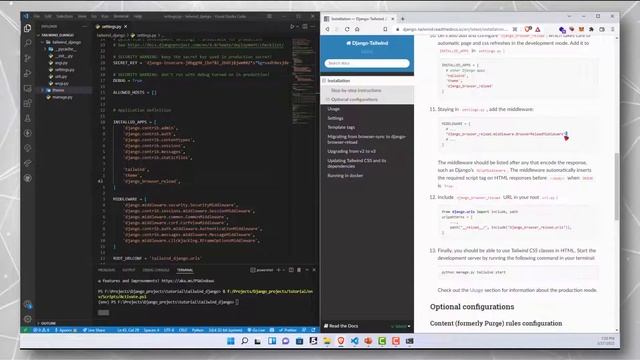Click the Brave Shields icon in address bar
This screenshot has height=360, width=640.
pyautogui.click(x=528, y=29)
